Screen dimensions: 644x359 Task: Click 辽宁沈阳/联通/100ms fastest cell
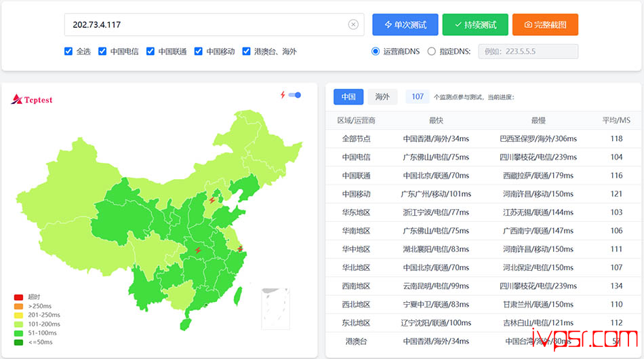(436, 323)
